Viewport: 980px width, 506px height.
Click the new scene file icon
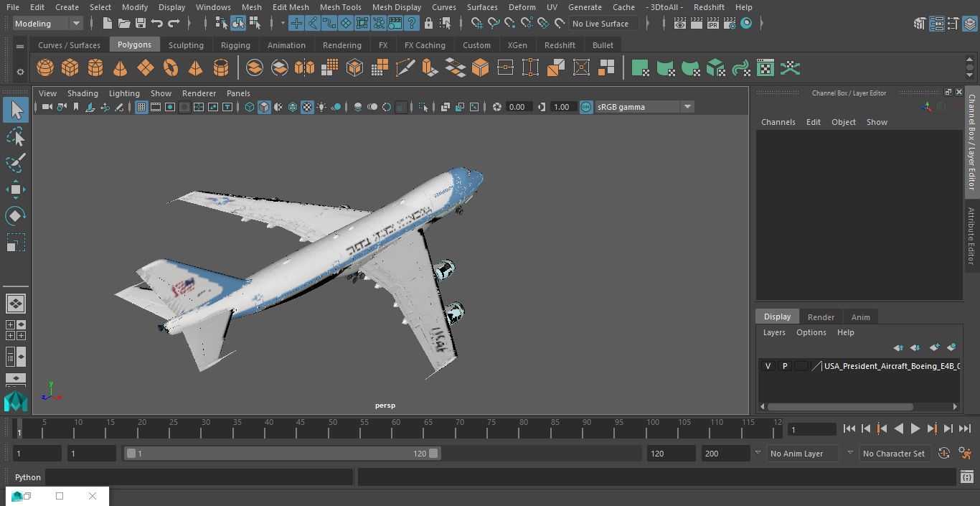coord(108,24)
